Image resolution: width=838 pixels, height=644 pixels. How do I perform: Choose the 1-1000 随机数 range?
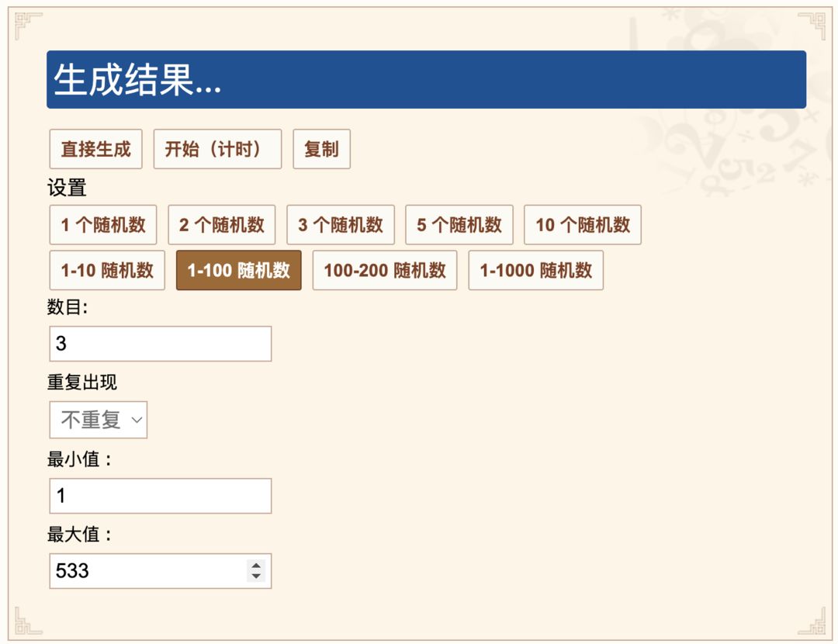pyautogui.click(x=536, y=270)
